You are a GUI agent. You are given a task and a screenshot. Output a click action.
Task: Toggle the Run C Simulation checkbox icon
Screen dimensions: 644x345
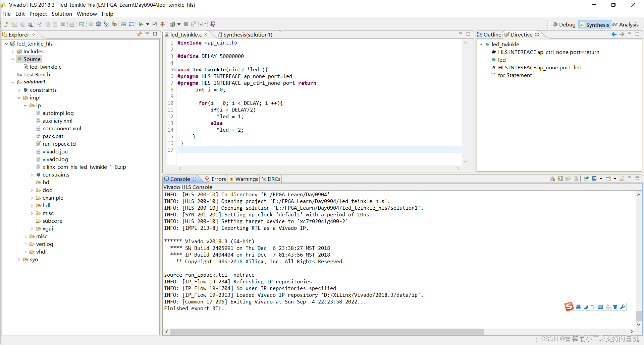point(155,24)
